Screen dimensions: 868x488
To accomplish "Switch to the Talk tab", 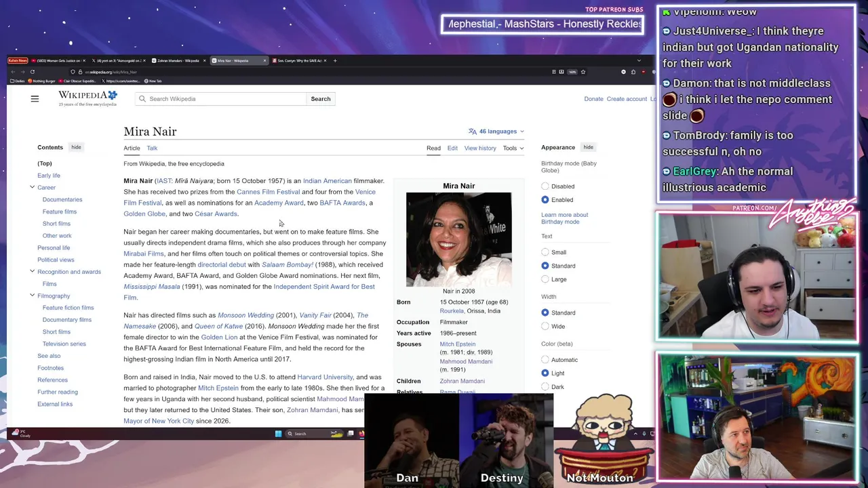I will click(x=152, y=148).
